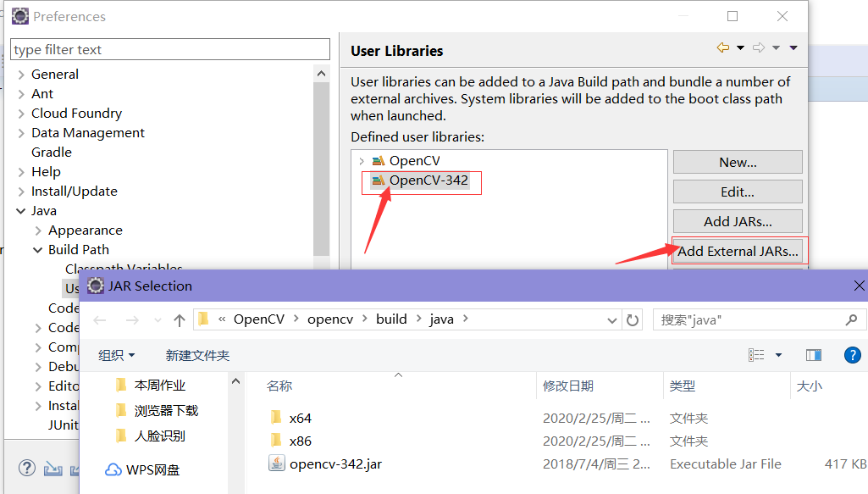
Task: Click the forward arrow in User Libraries header
Action: coord(759,47)
